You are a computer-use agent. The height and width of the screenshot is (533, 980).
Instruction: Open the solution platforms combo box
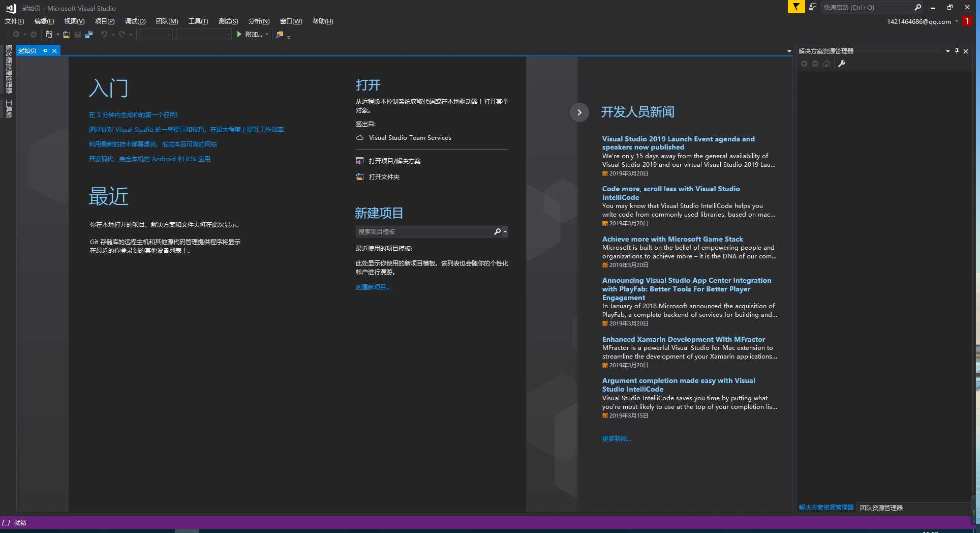(203, 35)
